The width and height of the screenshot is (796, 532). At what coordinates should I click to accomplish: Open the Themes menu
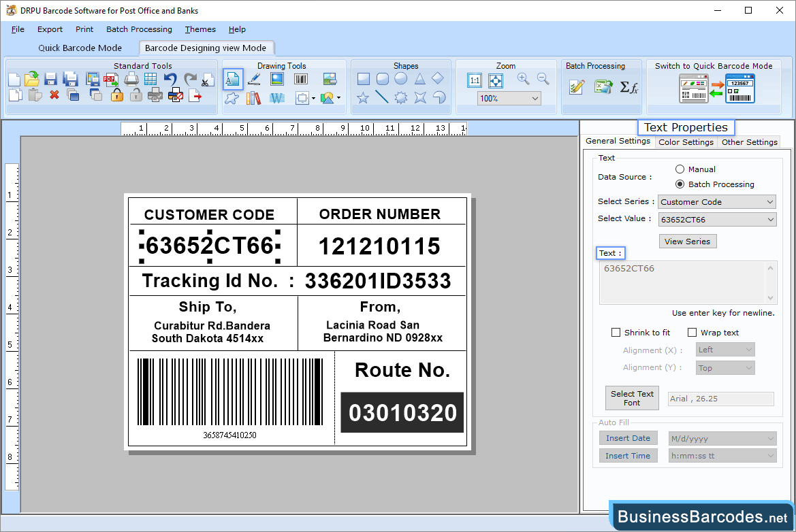pos(200,29)
